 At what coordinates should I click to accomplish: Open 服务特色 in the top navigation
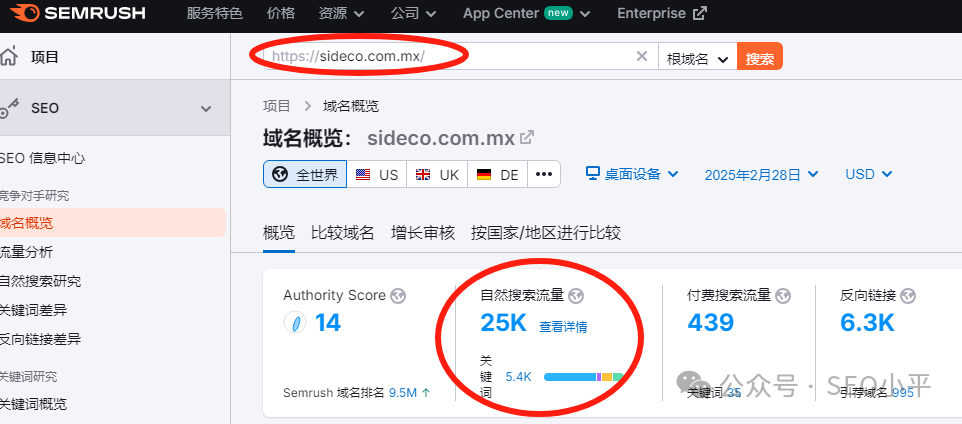pyautogui.click(x=215, y=13)
